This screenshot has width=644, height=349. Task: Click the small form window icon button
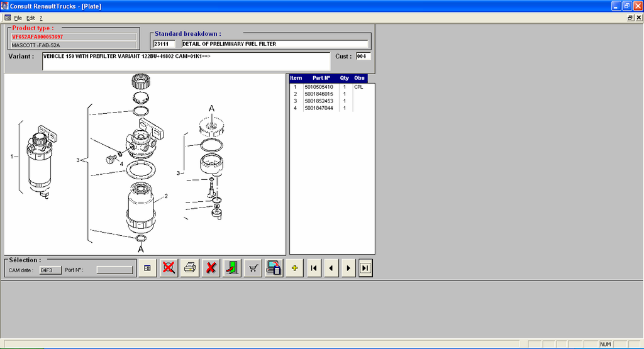[x=147, y=268]
